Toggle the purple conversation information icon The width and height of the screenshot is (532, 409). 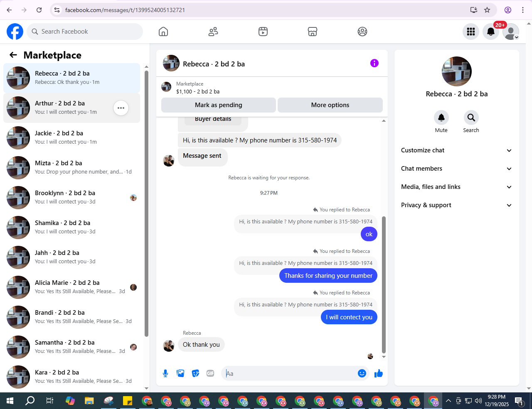(x=374, y=63)
